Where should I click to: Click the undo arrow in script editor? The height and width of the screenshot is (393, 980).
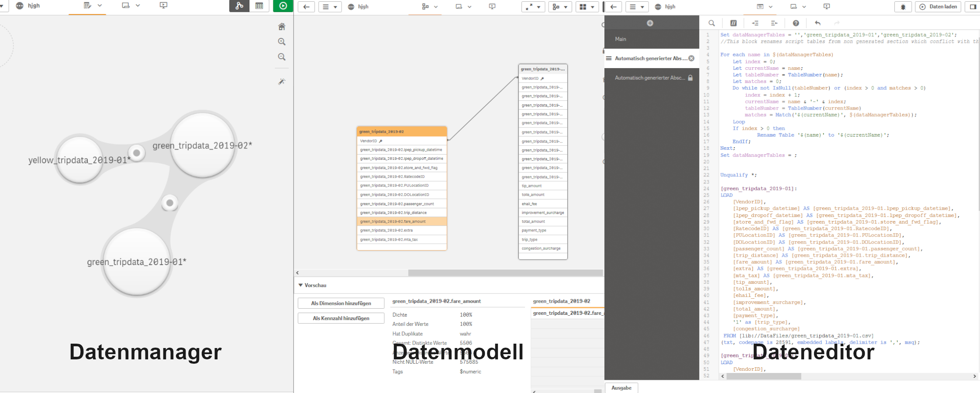click(x=818, y=23)
